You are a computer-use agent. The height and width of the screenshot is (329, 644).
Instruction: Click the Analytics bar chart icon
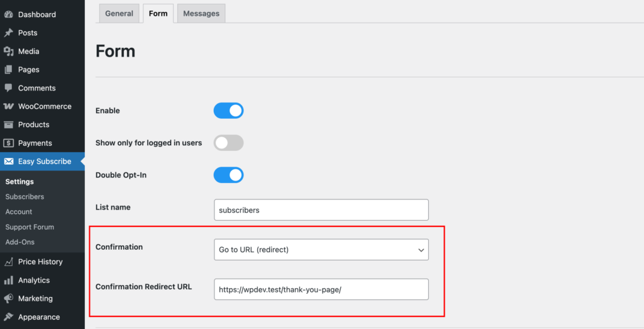[9, 281]
